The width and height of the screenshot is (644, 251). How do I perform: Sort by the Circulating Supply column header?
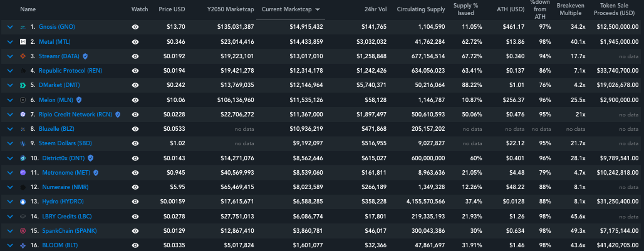pyautogui.click(x=421, y=9)
